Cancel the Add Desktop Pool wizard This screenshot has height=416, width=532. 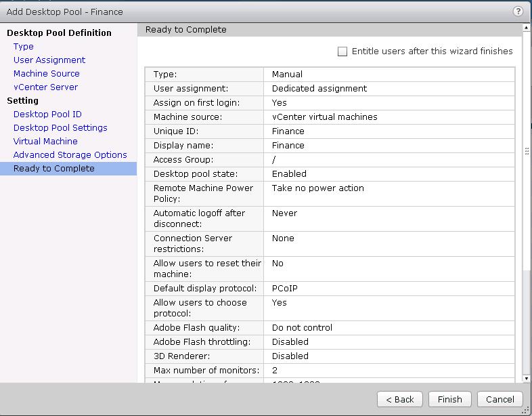(500, 399)
